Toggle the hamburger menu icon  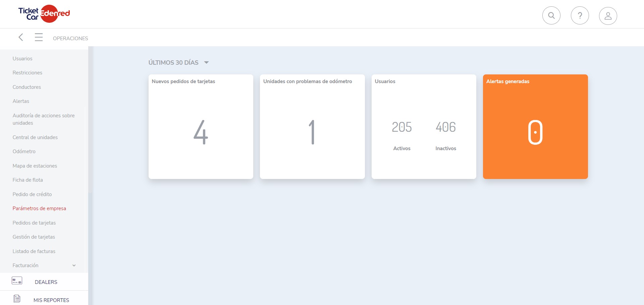[39, 37]
